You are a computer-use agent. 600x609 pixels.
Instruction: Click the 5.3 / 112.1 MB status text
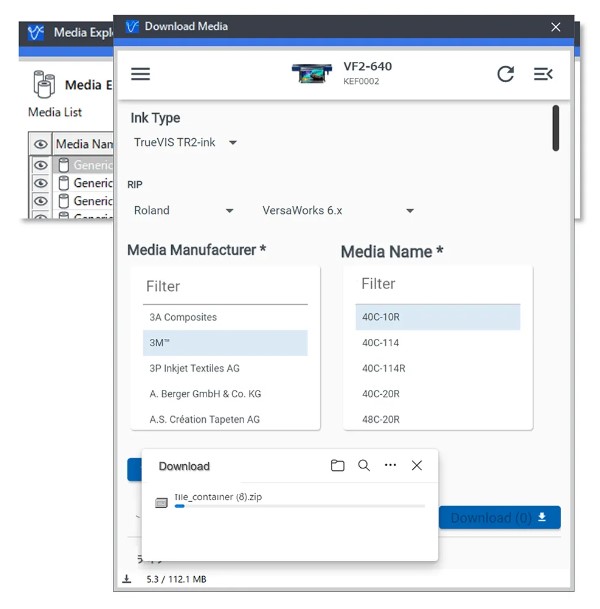(x=176, y=579)
